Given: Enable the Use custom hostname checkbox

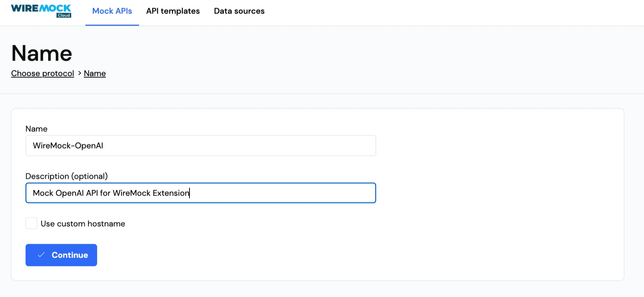Looking at the screenshot, I should 31,223.
